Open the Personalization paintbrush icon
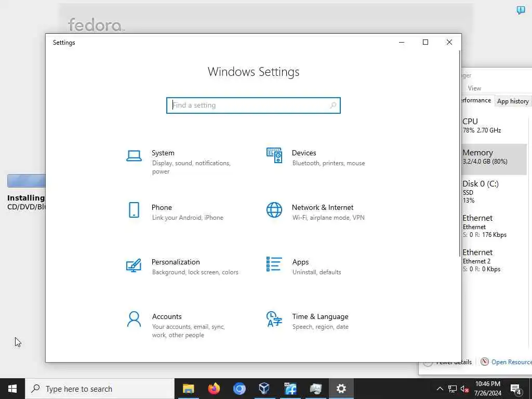This screenshot has width=532, height=399. point(134,265)
